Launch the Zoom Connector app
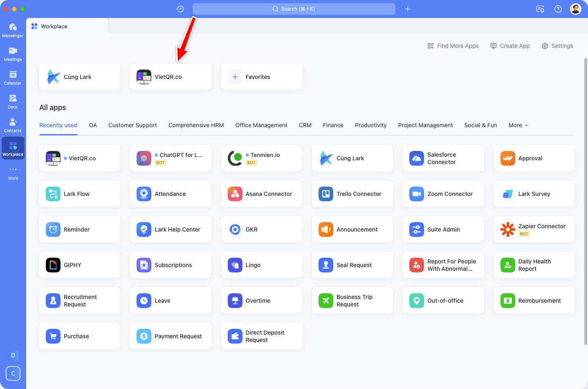 click(443, 194)
